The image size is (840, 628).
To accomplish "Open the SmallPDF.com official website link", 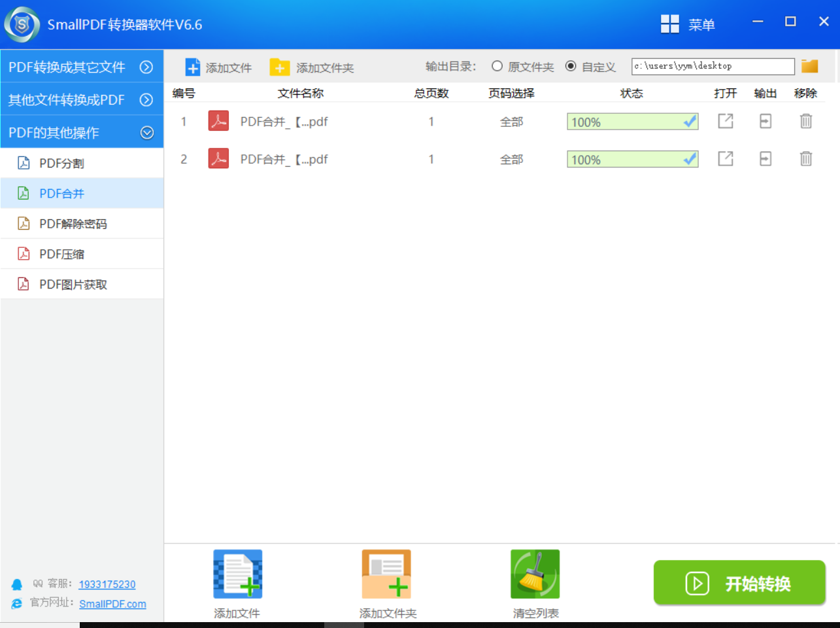I will [x=112, y=604].
